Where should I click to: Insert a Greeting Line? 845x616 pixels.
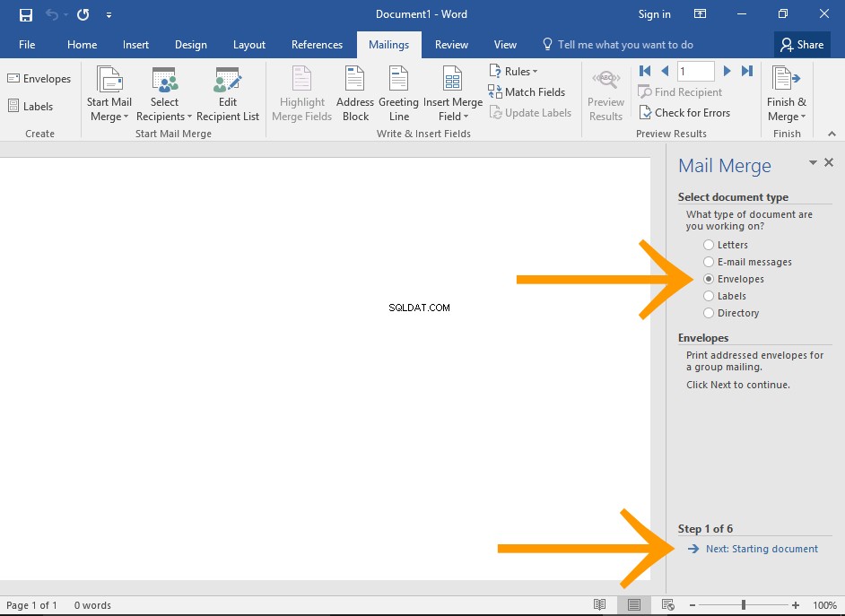[x=399, y=94]
